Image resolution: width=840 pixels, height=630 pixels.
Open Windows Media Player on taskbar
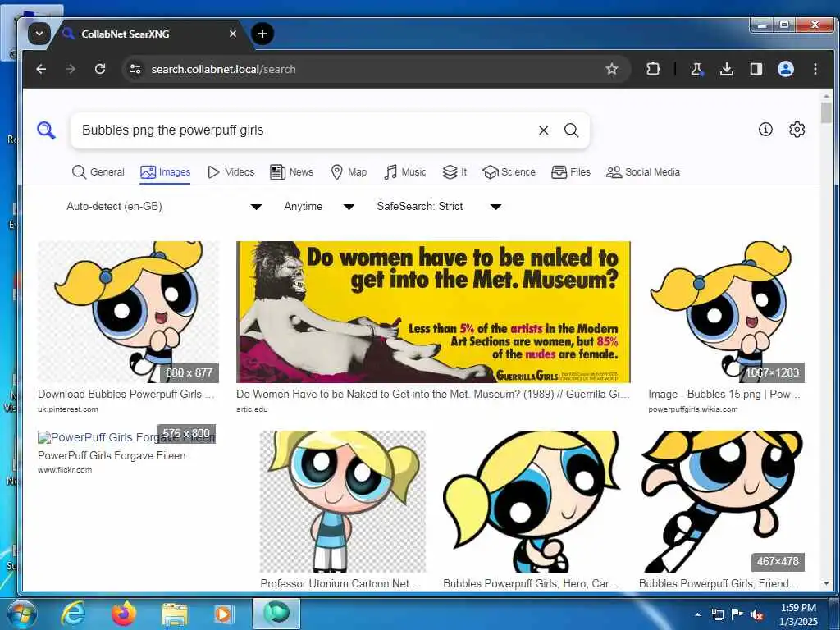pyautogui.click(x=223, y=614)
